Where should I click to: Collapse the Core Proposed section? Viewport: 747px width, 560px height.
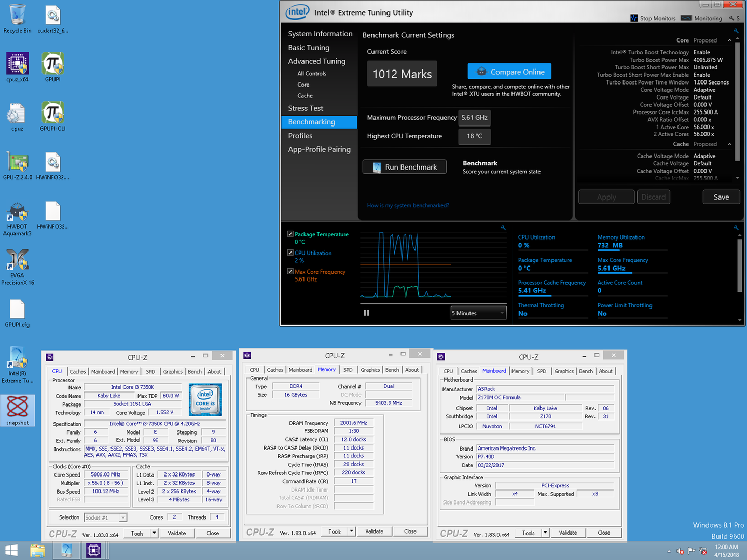[729, 40]
